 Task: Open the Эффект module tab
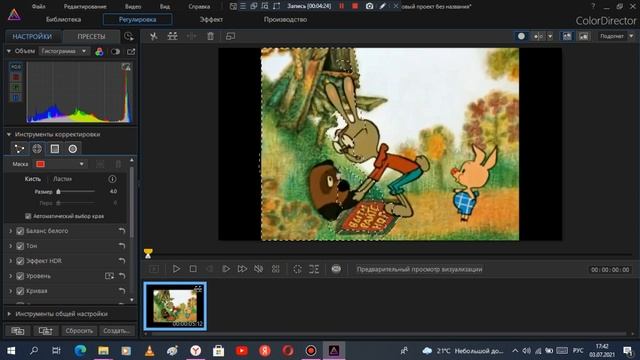pyautogui.click(x=211, y=19)
